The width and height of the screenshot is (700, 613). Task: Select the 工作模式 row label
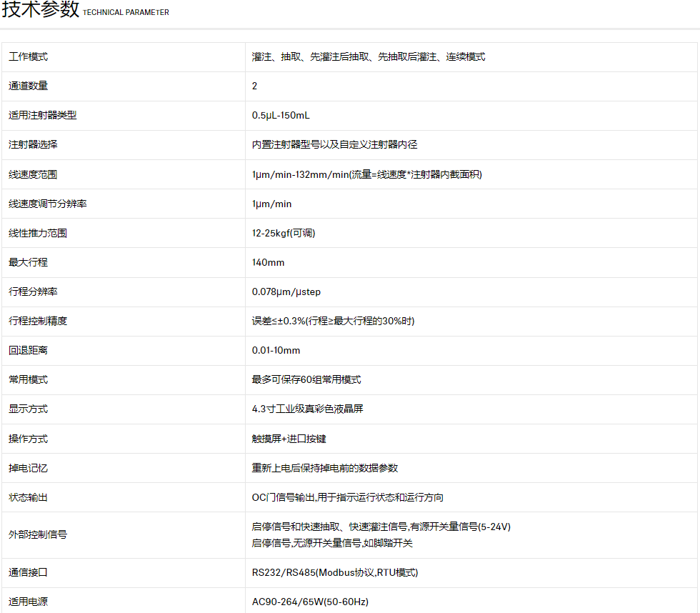point(29,57)
